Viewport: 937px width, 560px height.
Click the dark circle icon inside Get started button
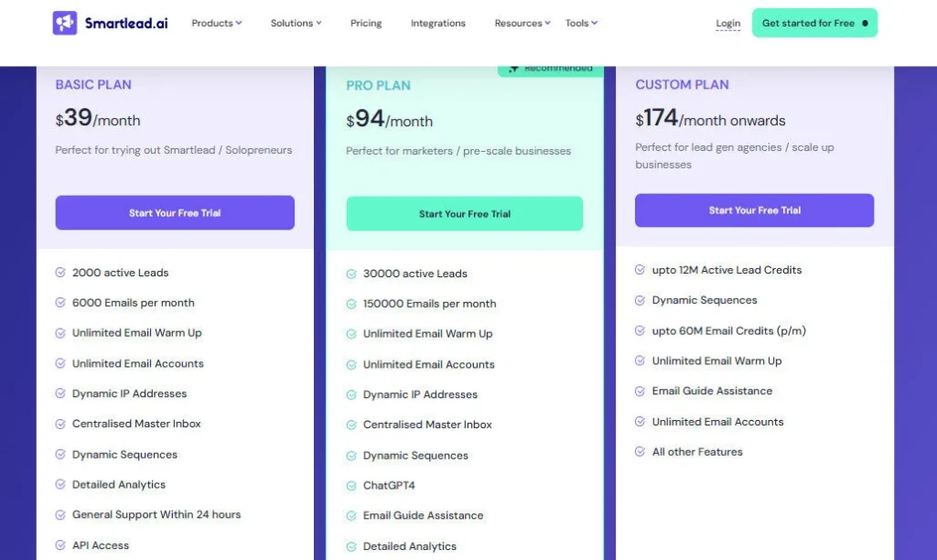coord(866,22)
